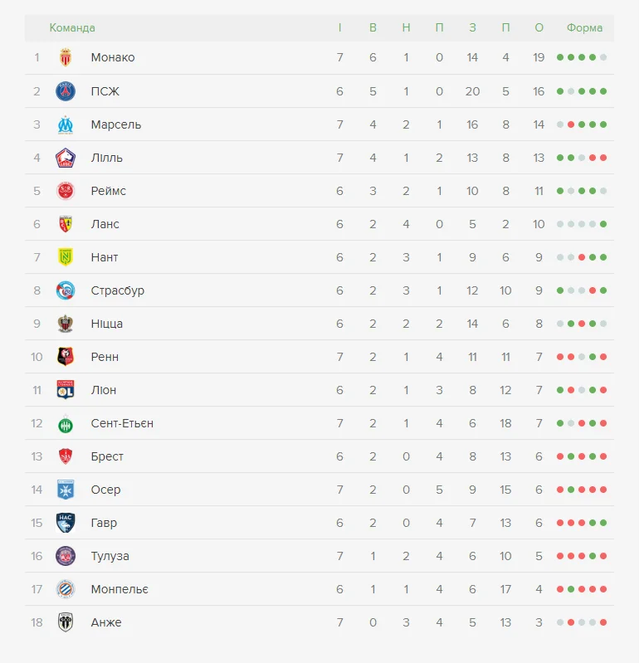Click the Strasbourg club crest icon
Viewport: 644px width, 663px height.
coord(66,290)
